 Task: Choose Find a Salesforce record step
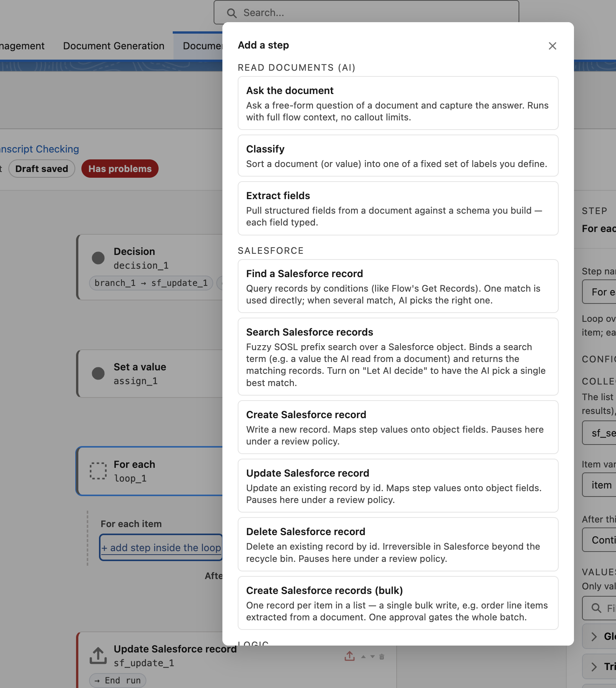[398, 286]
